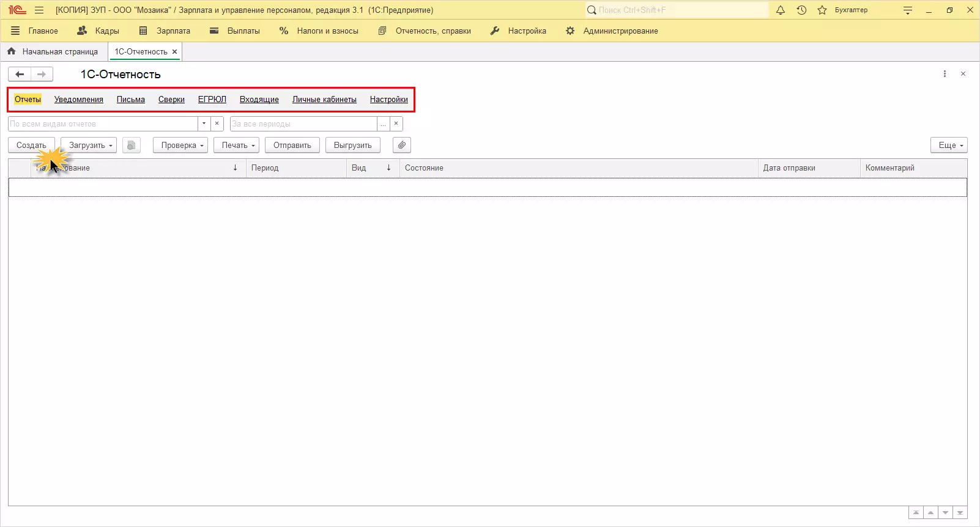Image resolution: width=980 pixels, height=527 pixels.
Task: Open the history clock icon
Action: pos(801,10)
